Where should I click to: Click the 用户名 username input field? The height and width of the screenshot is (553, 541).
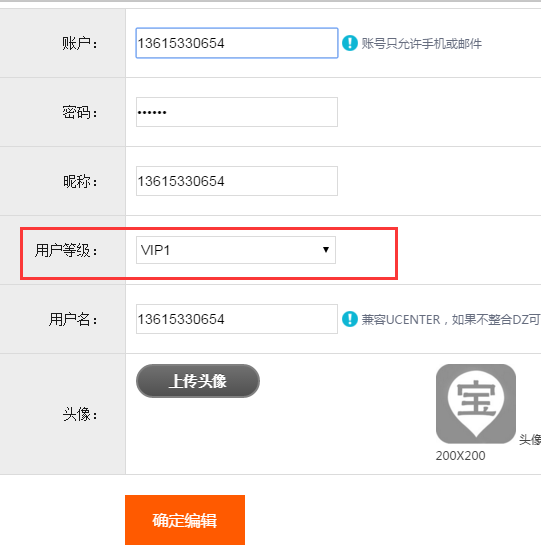click(237, 319)
